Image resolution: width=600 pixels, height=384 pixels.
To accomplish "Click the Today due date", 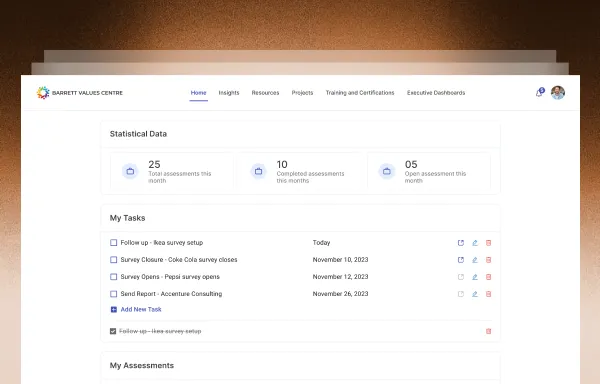I will click(x=321, y=242).
